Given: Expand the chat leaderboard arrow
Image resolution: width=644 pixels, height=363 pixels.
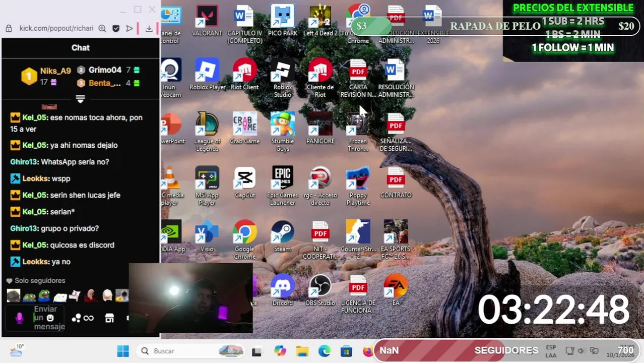Looking at the screenshot, I should [80, 98].
